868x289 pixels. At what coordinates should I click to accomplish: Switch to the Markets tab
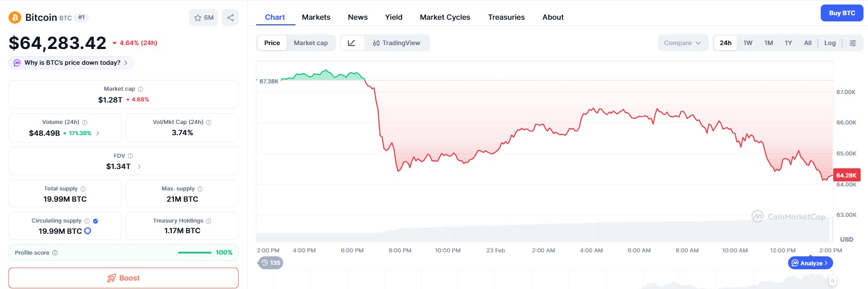click(x=316, y=17)
